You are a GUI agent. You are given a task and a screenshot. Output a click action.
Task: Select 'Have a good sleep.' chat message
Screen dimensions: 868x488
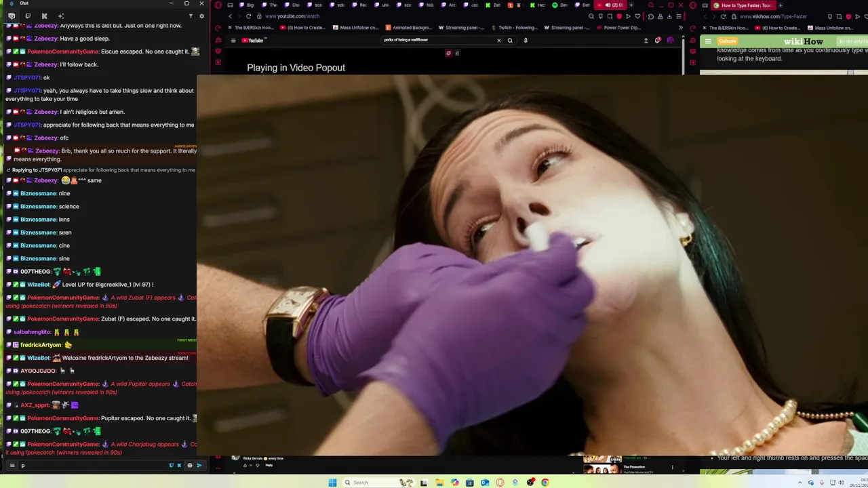tap(85, 39)
